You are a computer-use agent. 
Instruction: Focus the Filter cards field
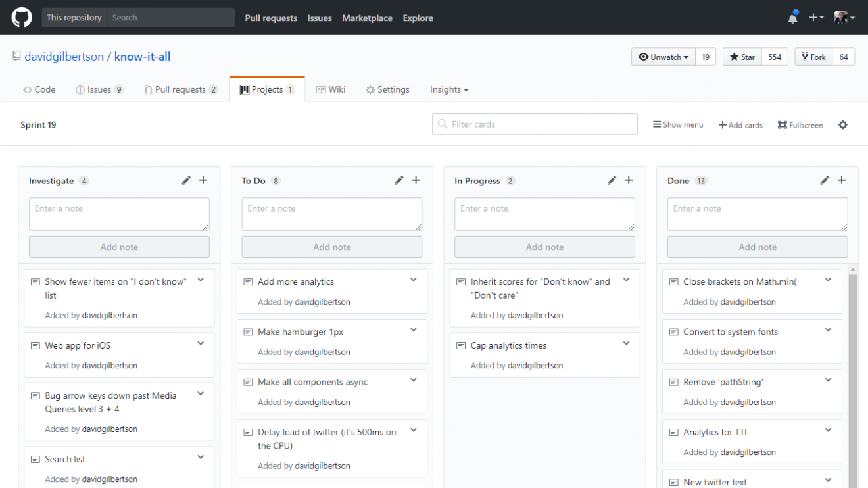point(535,124)
